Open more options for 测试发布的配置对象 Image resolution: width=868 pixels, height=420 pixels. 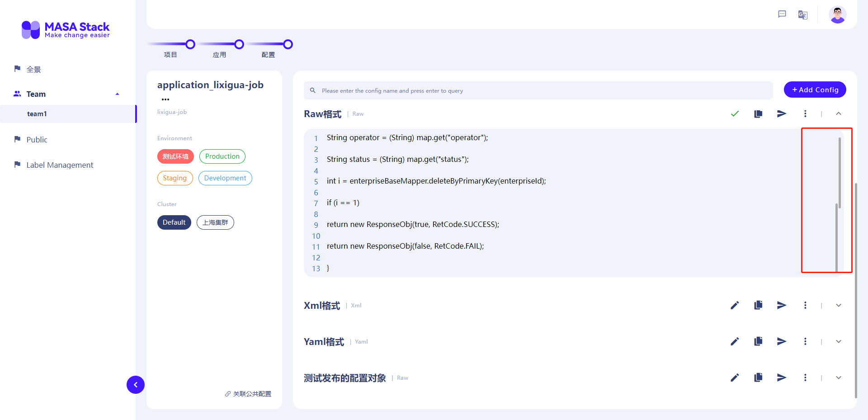click(805, 378)
